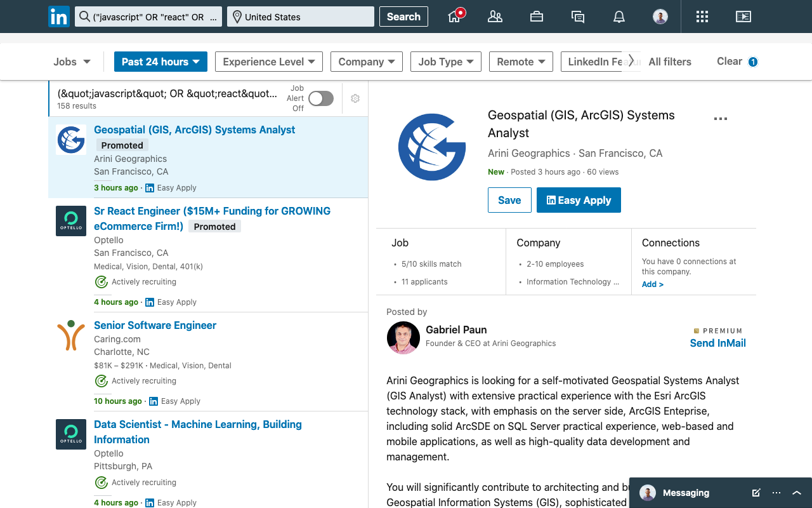This screenshot has height=508, width=812.
Task: Click Search button
Action: (x=403, y=17)
